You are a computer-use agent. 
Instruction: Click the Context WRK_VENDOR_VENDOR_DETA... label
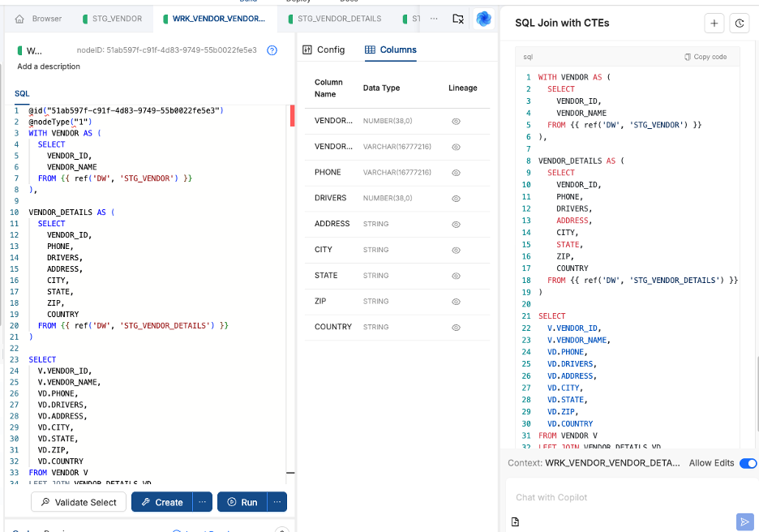tap(594, 463)
